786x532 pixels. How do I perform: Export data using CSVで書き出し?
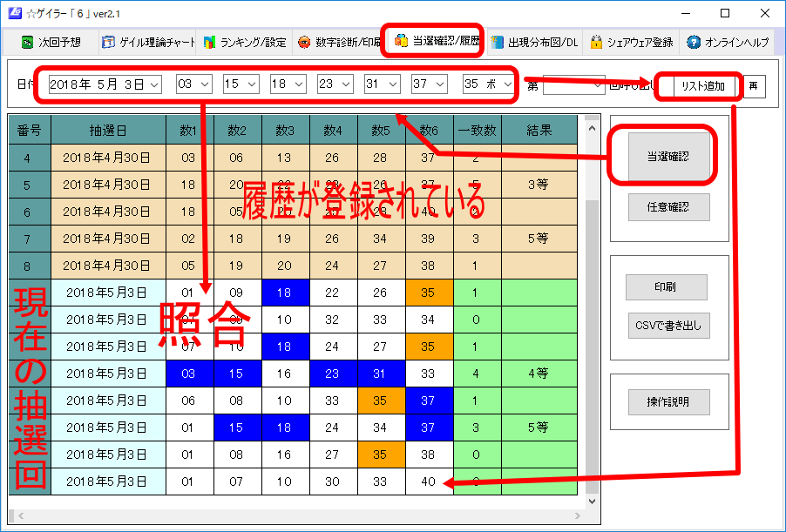[668, 326]
